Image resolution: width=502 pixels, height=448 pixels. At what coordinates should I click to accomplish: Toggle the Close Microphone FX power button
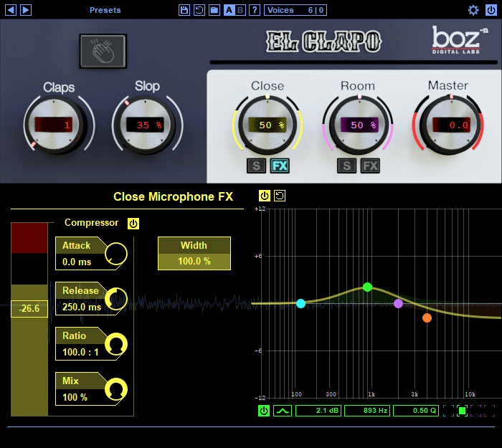coord(265,196)
